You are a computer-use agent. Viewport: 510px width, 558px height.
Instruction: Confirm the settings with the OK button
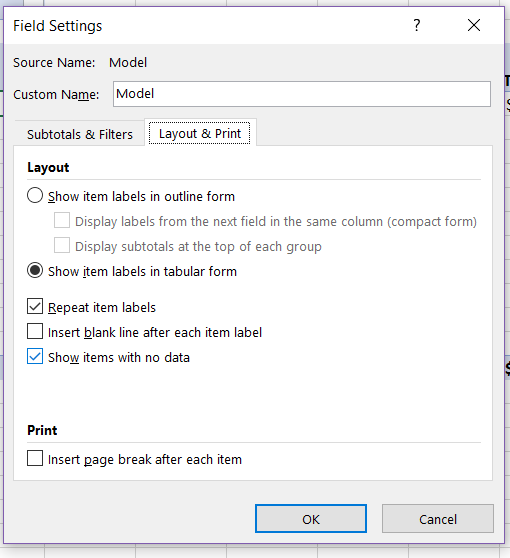point(311,518)
